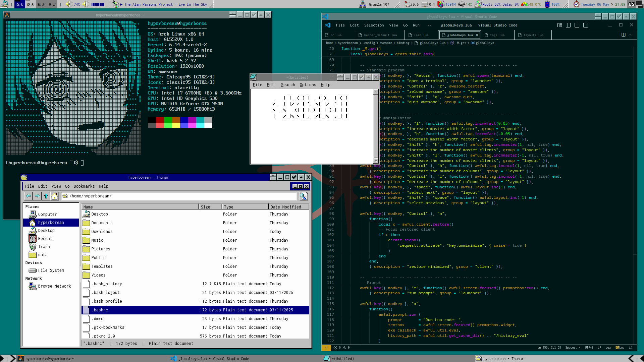Select the Downloads folder icon in Thunar
The width and height of the screenshot is (644, 362).
(86, 232)
